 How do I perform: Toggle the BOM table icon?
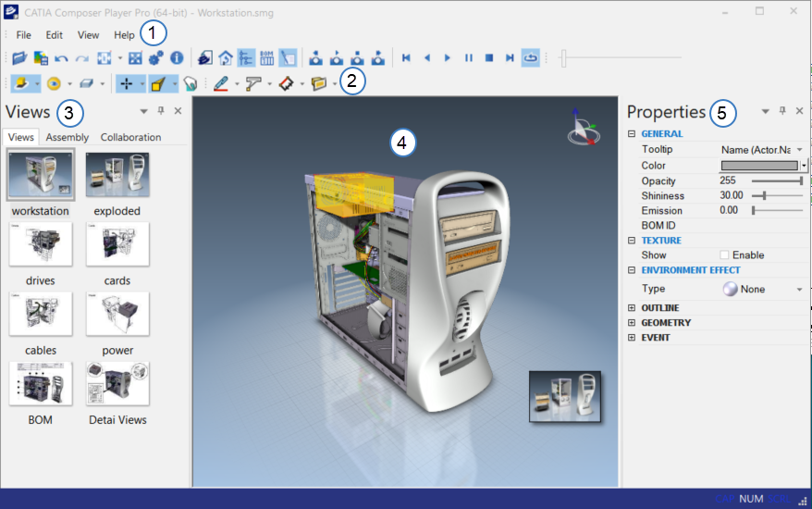click(x=266, y=57)
